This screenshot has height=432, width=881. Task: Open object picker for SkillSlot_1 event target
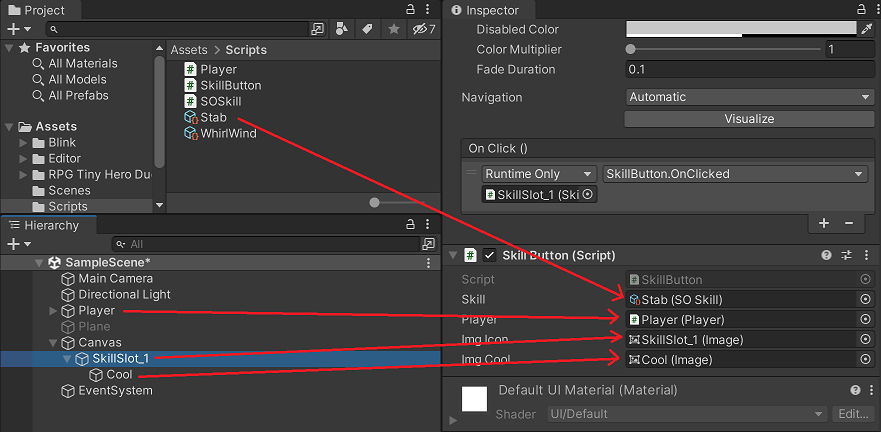tap(588, 194)
